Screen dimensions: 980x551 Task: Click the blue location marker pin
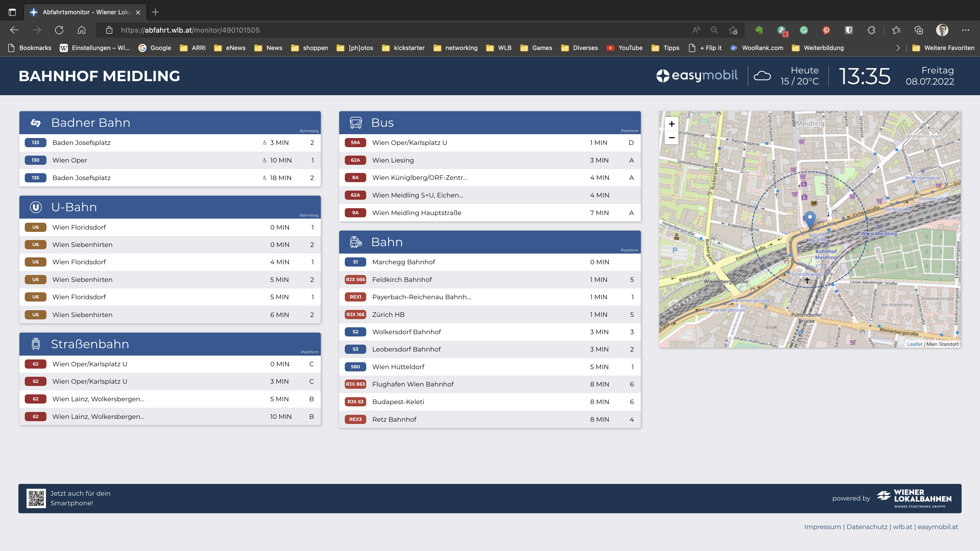click(x=810, y=219)
